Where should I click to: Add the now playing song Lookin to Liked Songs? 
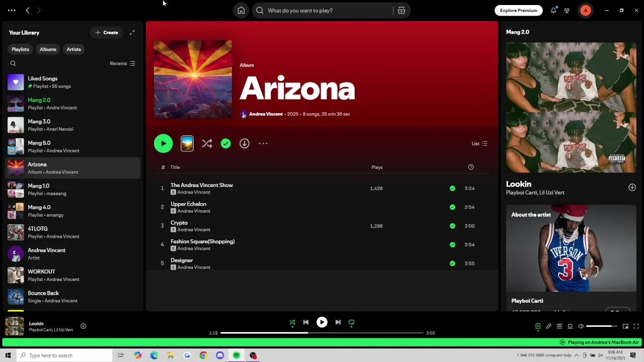pos(83,326)
